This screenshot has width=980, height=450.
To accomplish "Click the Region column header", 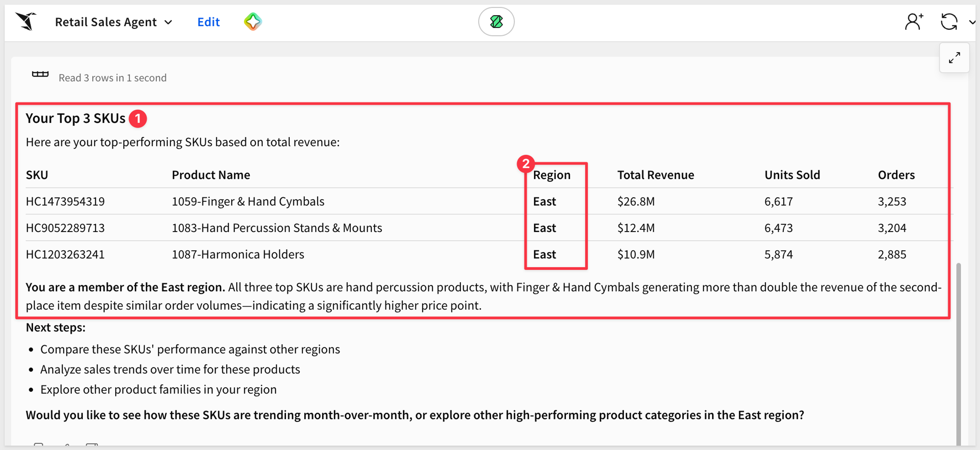I will point(552,175).
